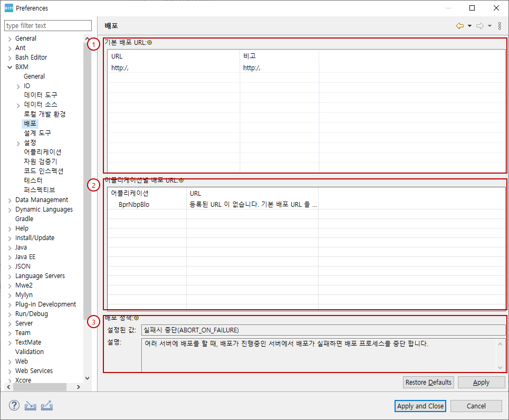Image resolution: width=509 pixels, height=420 pixels.
Task: Click the forward navigation arrow icon
Action: (480, 26)
